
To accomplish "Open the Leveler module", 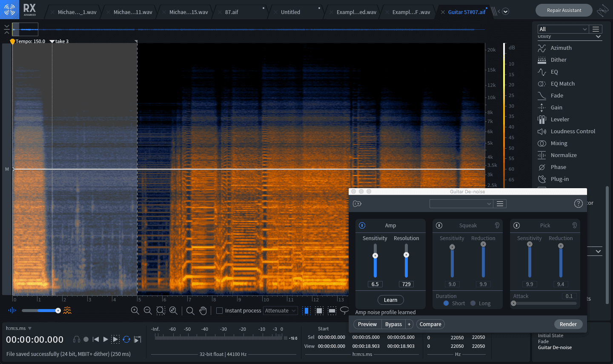I will (x=560, y=120).
